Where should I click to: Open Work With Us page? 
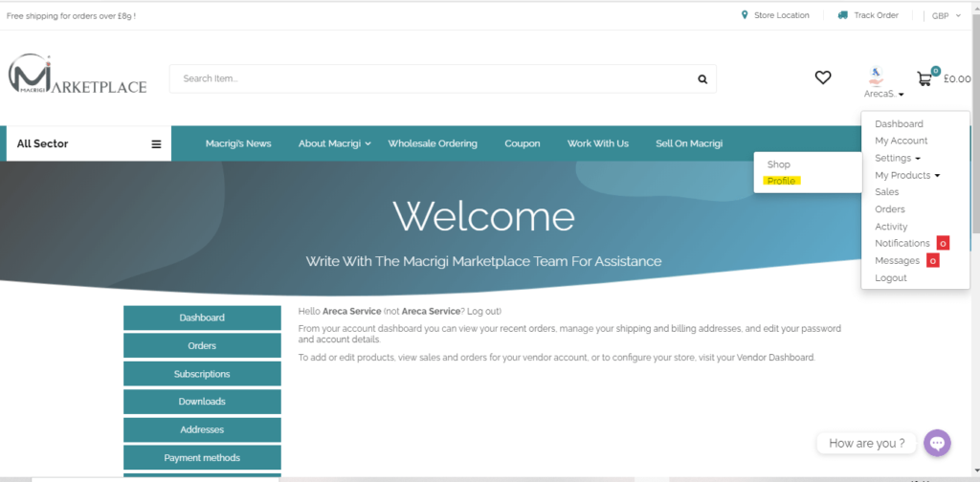click(598, 143)
